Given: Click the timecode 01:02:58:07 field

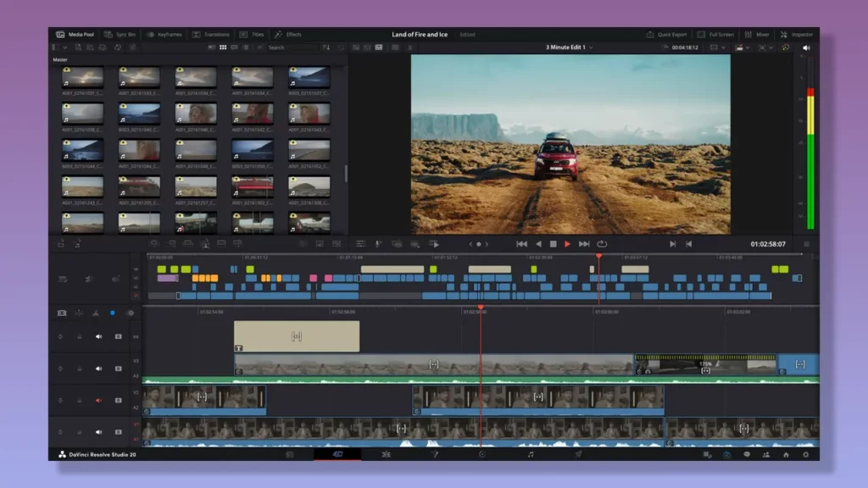Looking at the screenshot, I should tap(768, 244).
